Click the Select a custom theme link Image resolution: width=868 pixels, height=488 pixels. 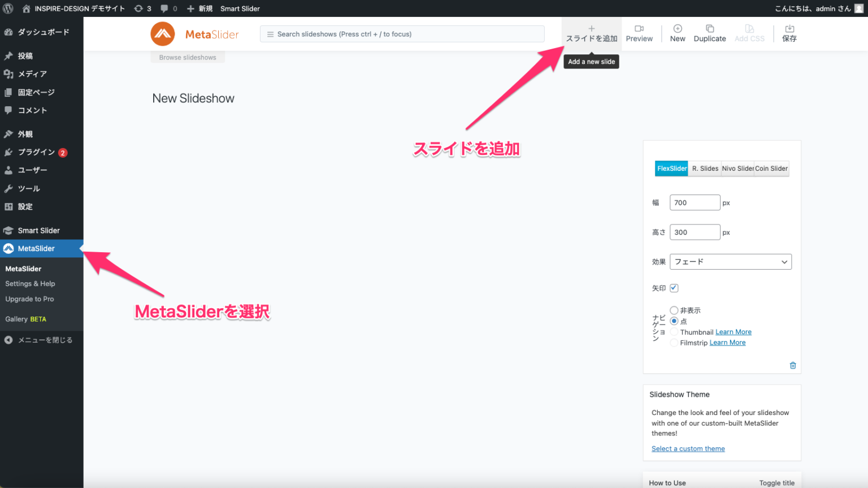pyautogui.click(x=688, y=448)
